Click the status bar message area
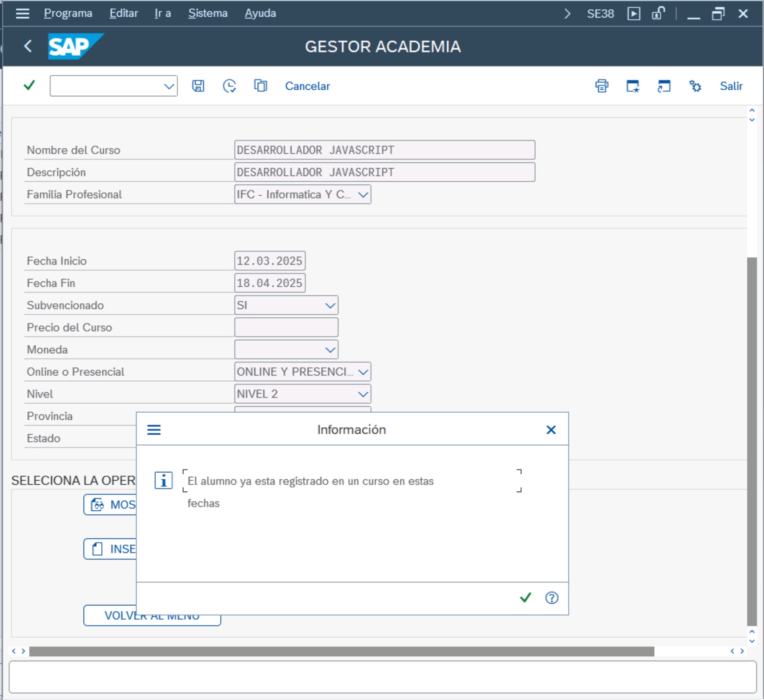 click(382, 677)
